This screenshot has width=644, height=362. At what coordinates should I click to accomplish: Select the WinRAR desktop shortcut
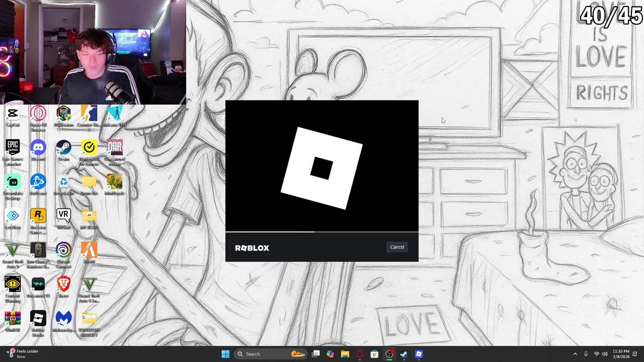pyautogui.click(x=13, y=322)
